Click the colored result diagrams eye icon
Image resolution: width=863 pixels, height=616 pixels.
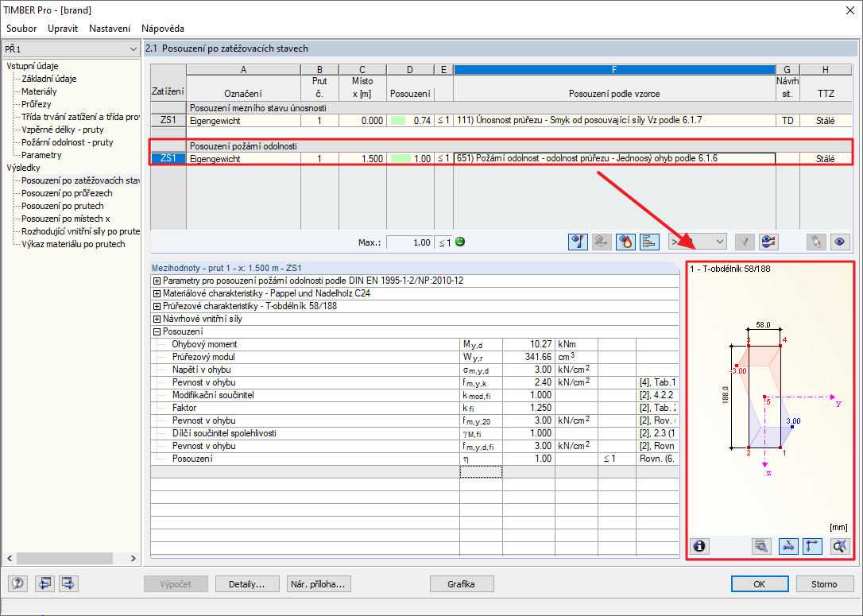(x=769, y=242)
